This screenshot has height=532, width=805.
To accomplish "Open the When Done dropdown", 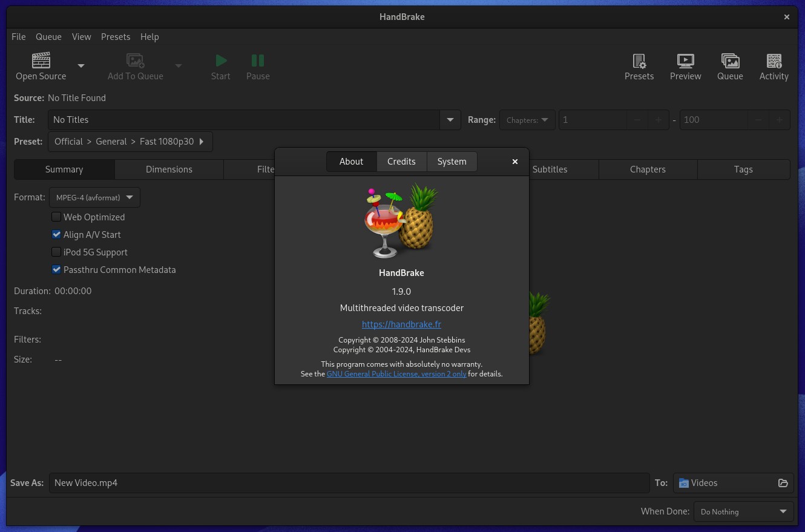I will (743, 511).
